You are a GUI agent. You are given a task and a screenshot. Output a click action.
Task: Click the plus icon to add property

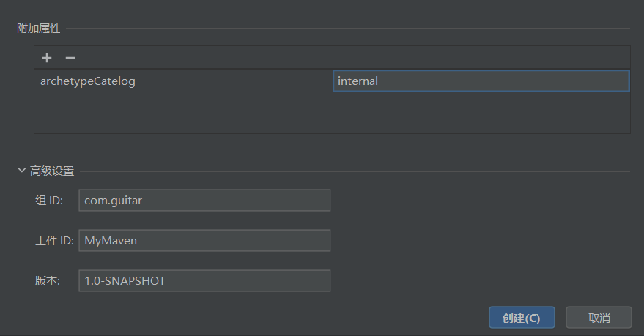47,58
